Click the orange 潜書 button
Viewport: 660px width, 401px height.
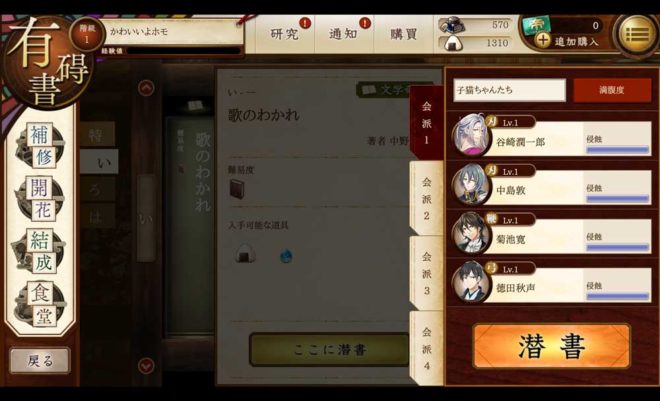click(551, 346)
